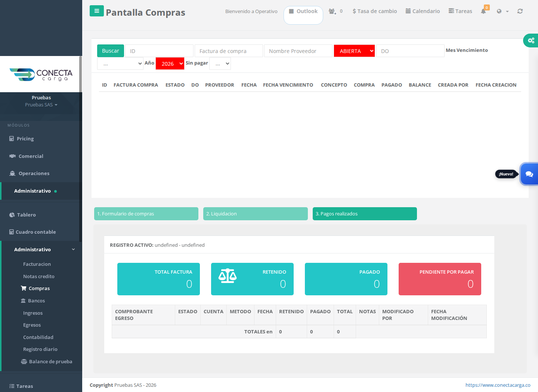Open the Mes Vencimiento dropdown
This screenshot has height=392, width=538.
point(120,63)
